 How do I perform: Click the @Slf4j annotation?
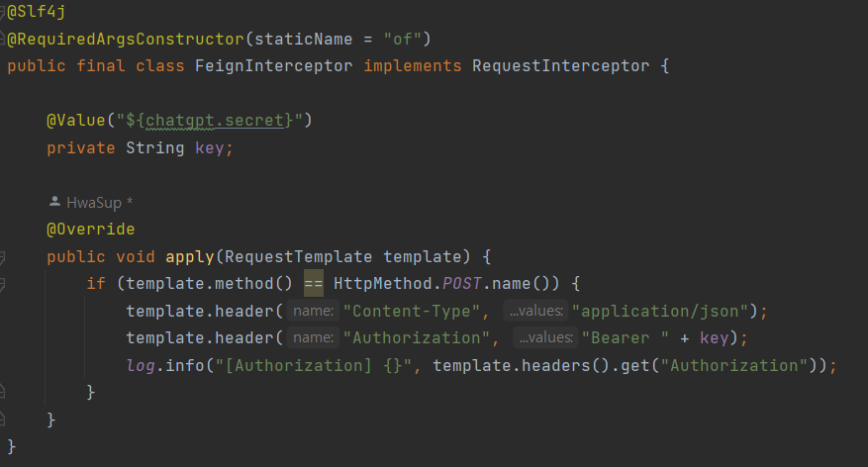tap(37, 12)
